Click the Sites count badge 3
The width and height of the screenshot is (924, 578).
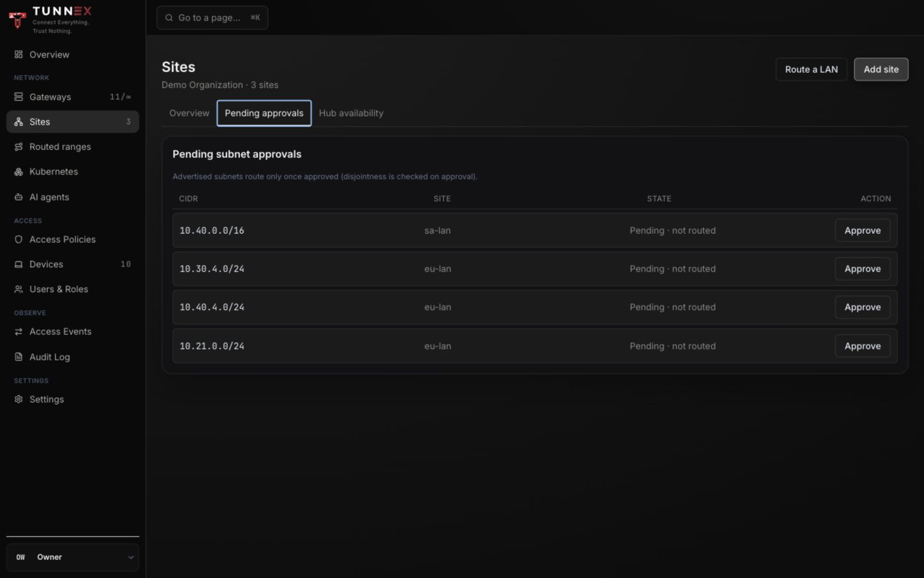(x=128, y=122)
